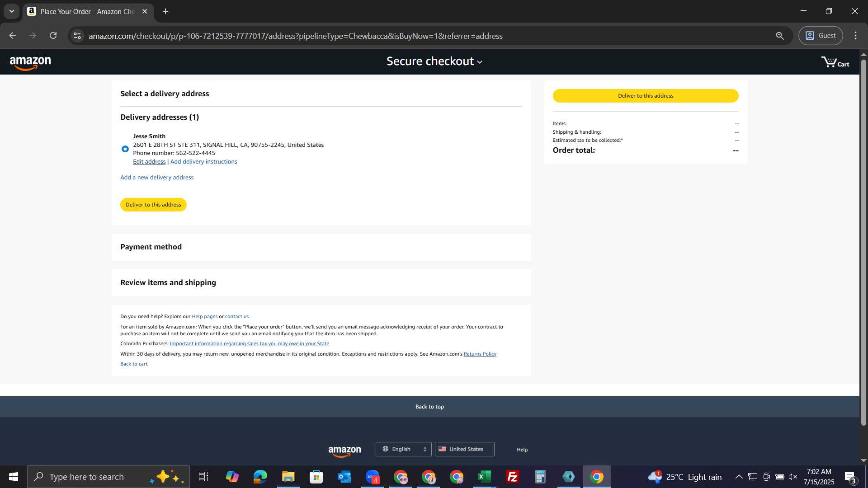Image resolution: width=868 pixels, height=488 pixels.
Task: Open the Cart icon in the header
Action: coord(835,62)
